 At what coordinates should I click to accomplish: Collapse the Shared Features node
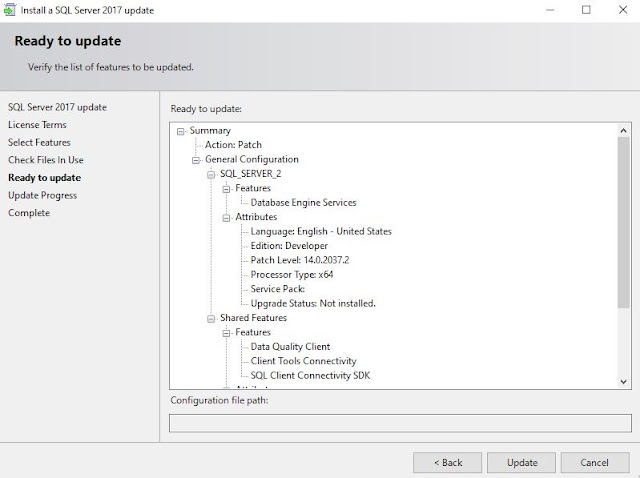pos(211,319)
